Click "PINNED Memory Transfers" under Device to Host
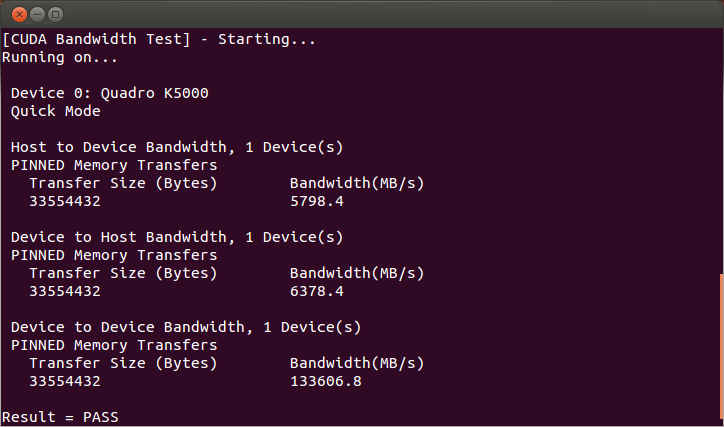Image resolution: width=724 pixels, height=427 pixels. 114,255
